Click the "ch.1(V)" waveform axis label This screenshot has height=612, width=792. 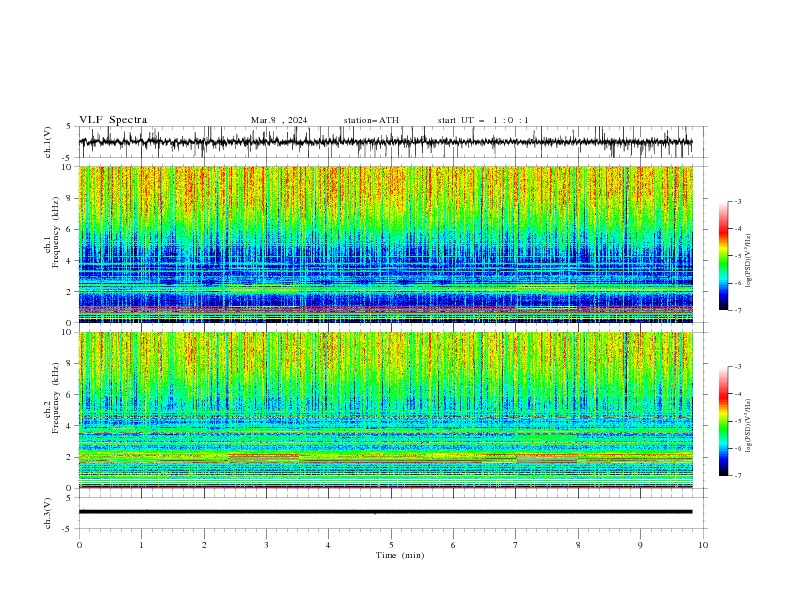(48, 142)
